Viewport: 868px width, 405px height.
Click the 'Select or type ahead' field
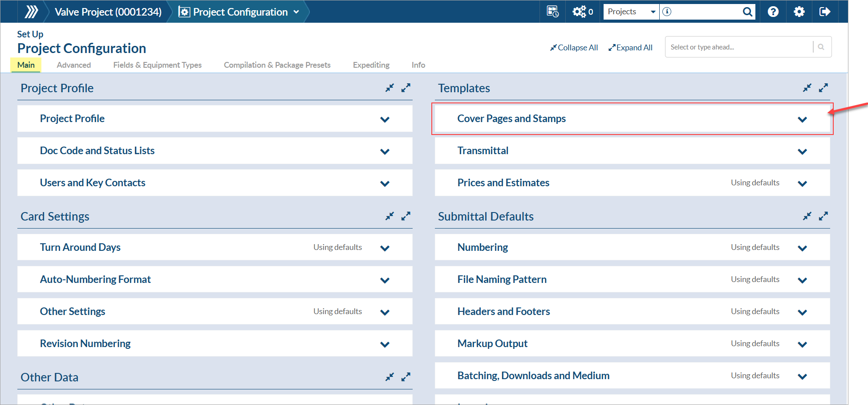tap(739, 47)
